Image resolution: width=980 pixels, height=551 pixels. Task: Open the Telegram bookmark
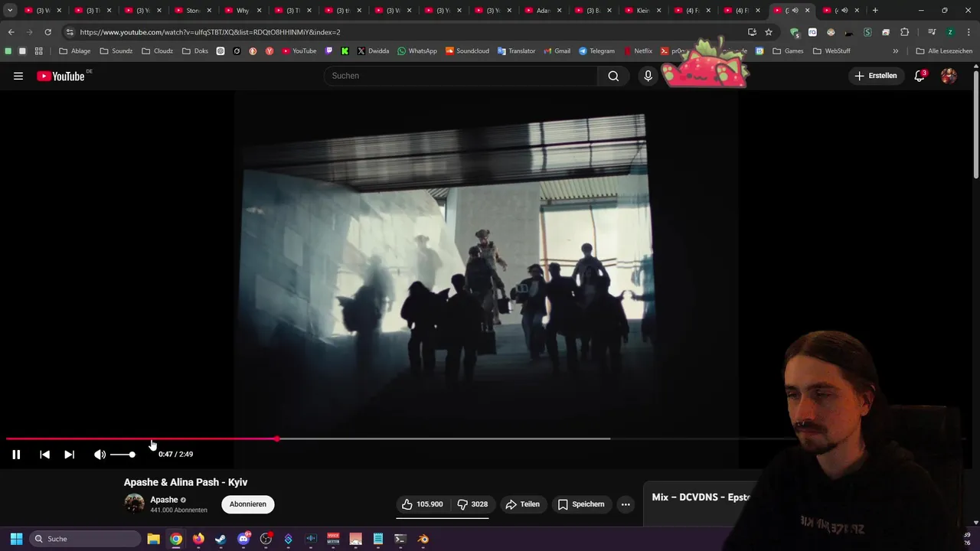pos(597,51)
